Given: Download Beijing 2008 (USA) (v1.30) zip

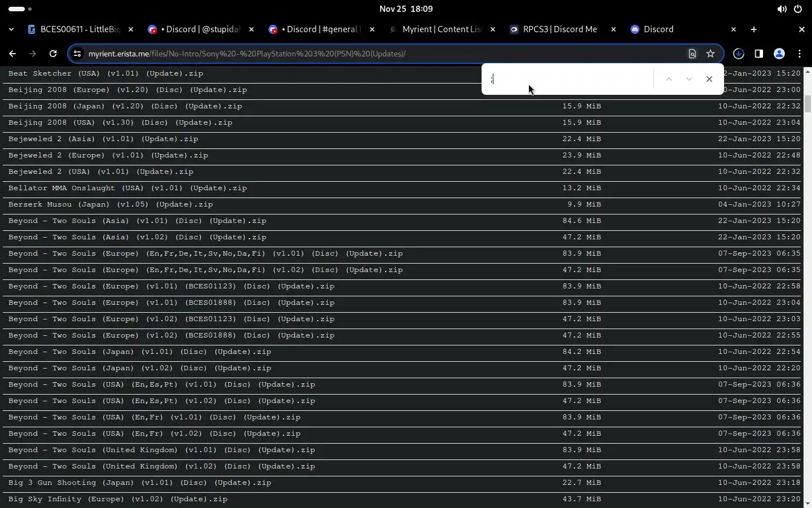Looking at the screenshot, I should coord(120,122).
